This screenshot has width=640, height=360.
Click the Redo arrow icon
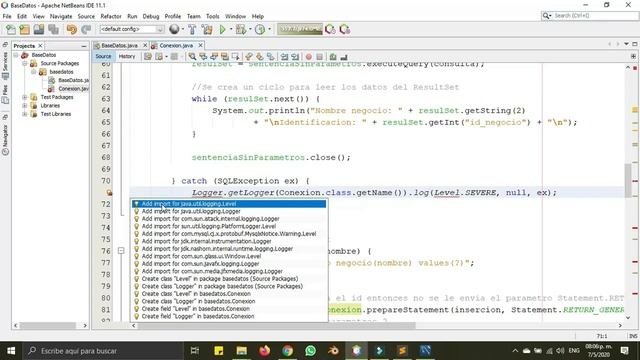[x=86, y=29]
